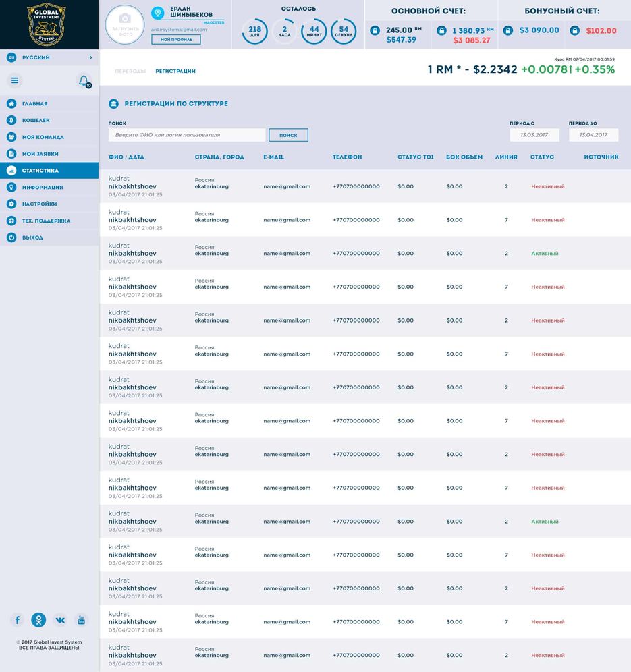Click the Мои заявки document icon
The width and height of the screenshot is (631, 672).
[11, 153]
